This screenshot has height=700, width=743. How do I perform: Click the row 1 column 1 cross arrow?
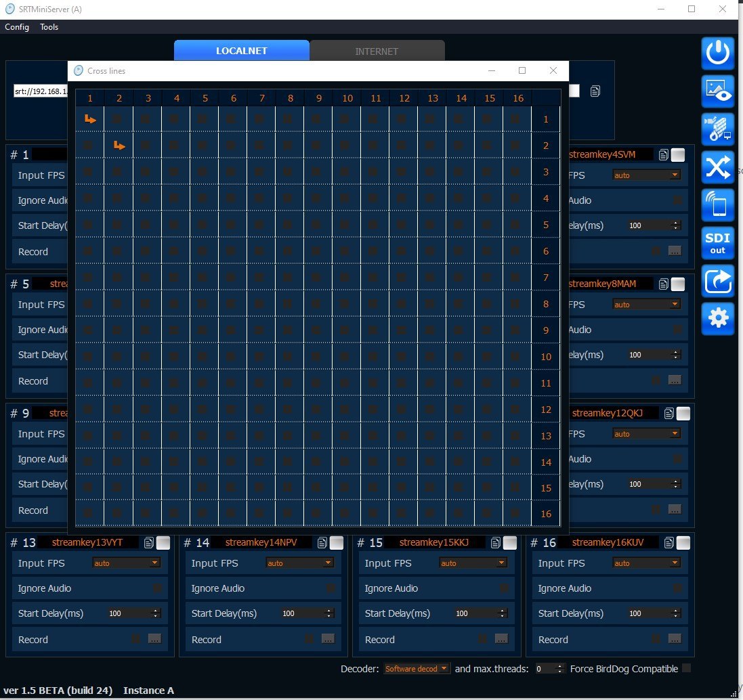tap(90, 119)
